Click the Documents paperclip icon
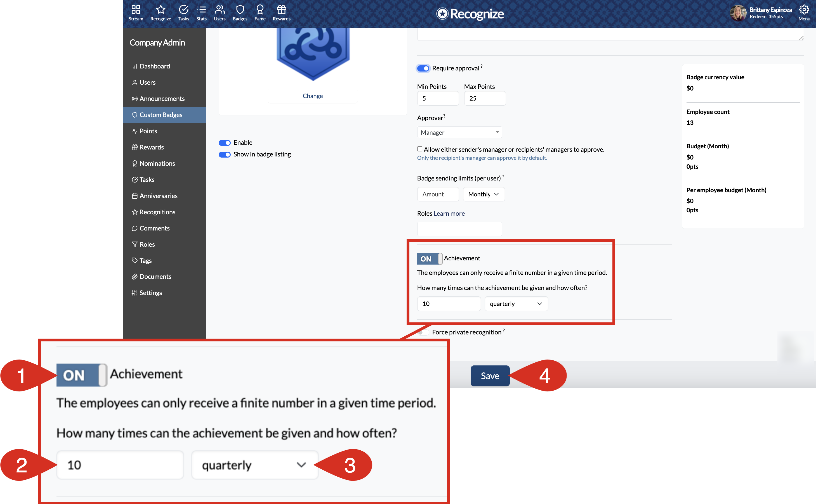This screenshot has width=816, height=504. click(135, 277)
